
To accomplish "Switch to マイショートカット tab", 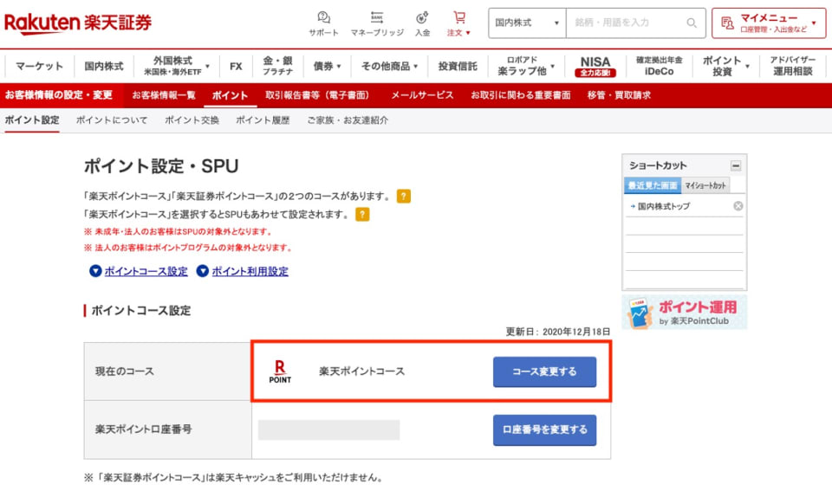I will (x=705, y=185).
